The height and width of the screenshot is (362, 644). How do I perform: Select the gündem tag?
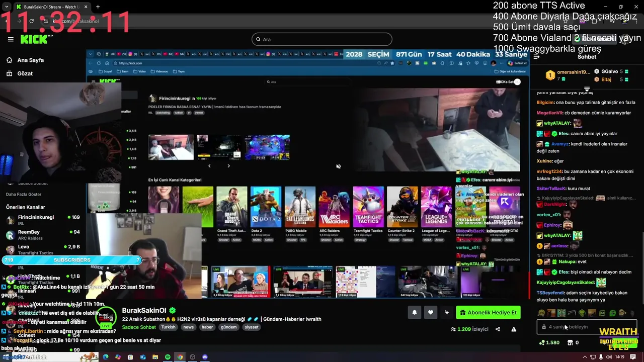229,327
